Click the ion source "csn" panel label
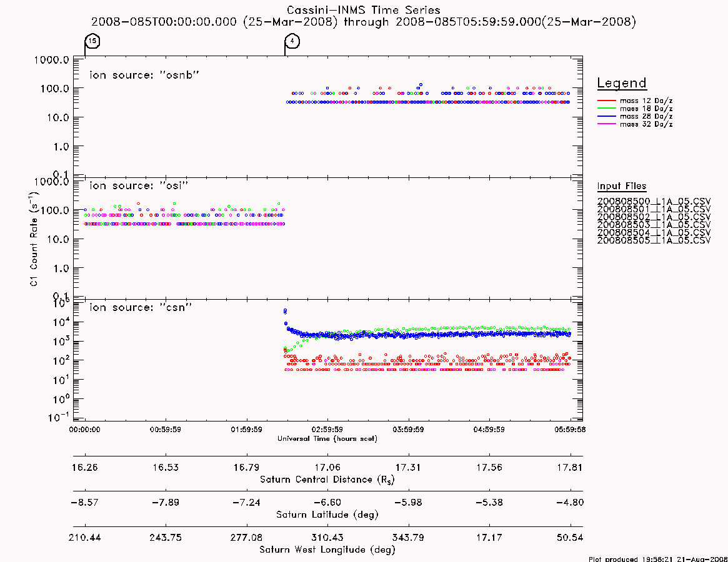The image size is (728, 562). coord(141,307)
